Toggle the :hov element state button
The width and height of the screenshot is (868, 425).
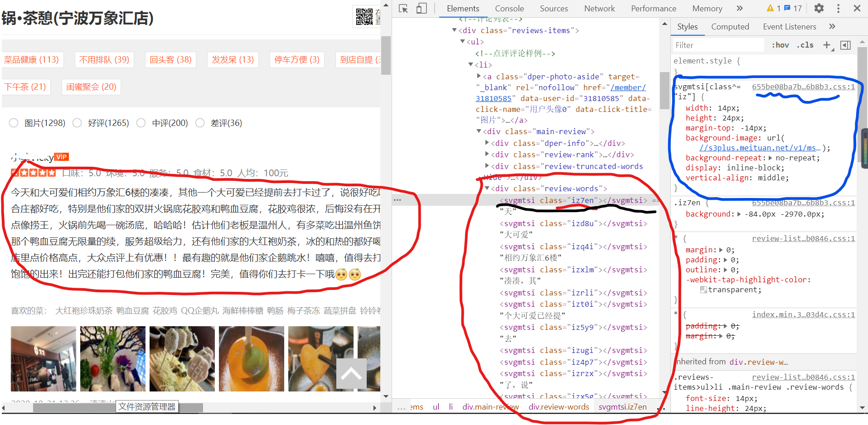point(780,45)
